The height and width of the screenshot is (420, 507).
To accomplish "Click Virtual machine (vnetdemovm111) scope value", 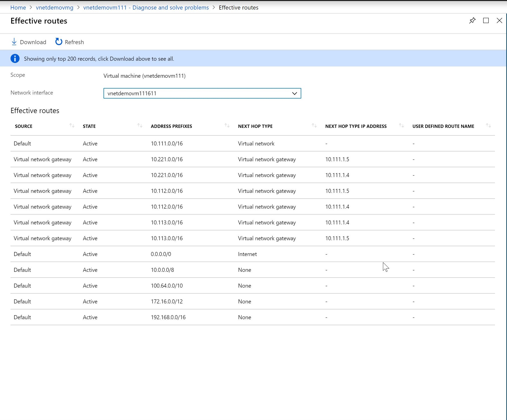I will [x=145, y=76].
